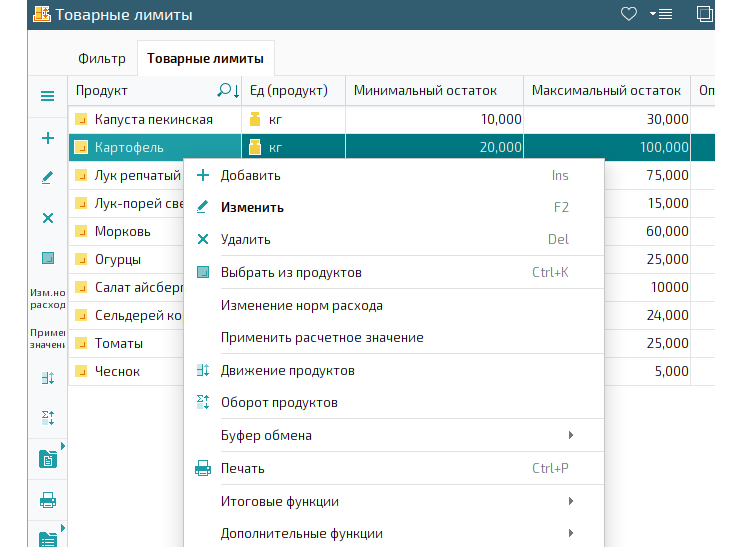This screenshot has width=739, height=547.
Task: Click the sidebar product turnover sigma icon
Action: (48, 417)
